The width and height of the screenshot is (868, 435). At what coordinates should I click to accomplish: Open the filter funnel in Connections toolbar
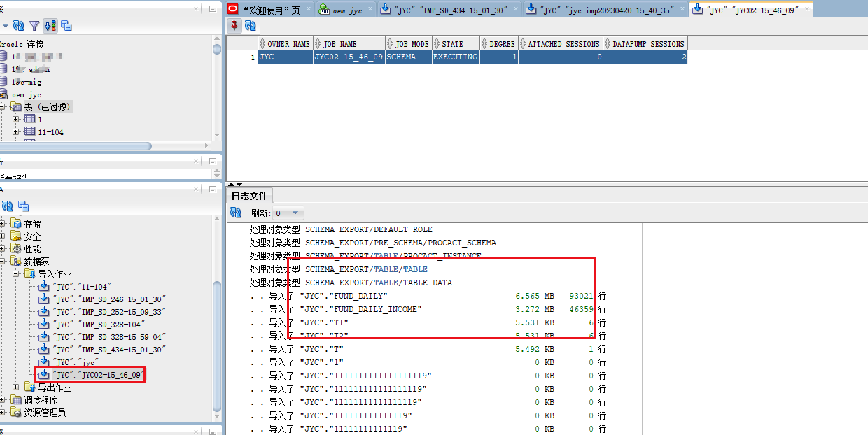34,26
